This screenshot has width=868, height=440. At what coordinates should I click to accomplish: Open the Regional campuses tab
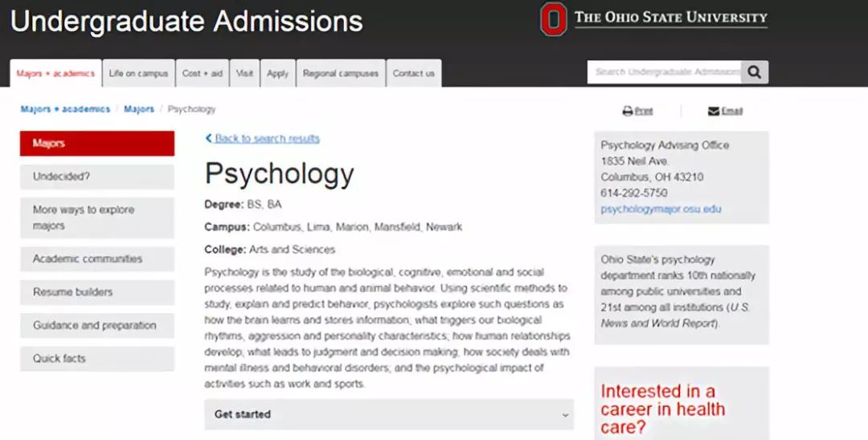point(341,73)
